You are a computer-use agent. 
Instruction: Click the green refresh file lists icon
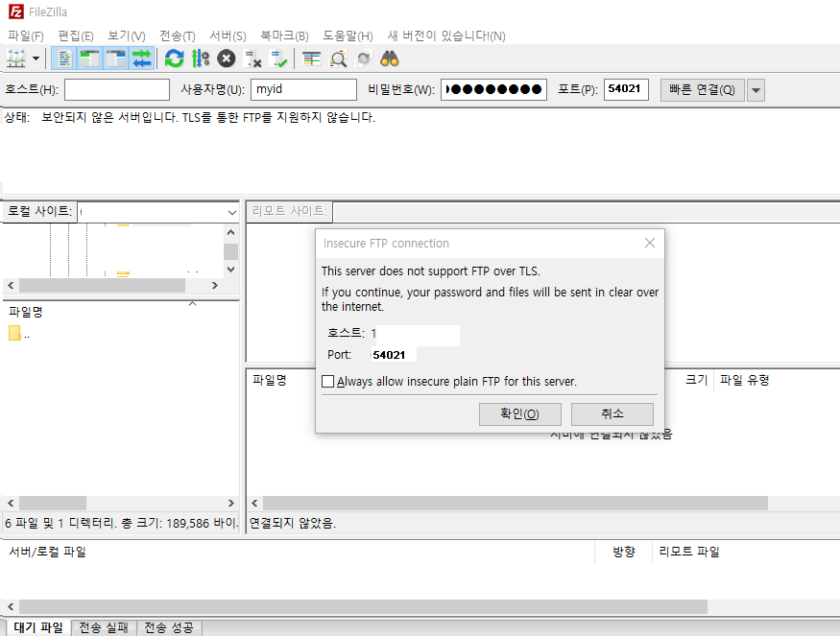(x=175, y=59)
